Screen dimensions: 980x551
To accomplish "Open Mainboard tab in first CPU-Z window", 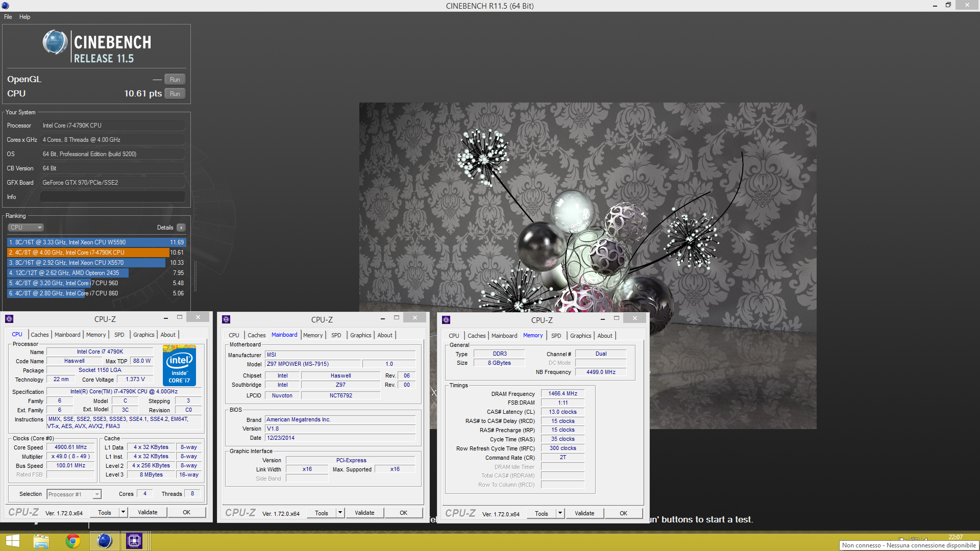I will pos(67,335).
